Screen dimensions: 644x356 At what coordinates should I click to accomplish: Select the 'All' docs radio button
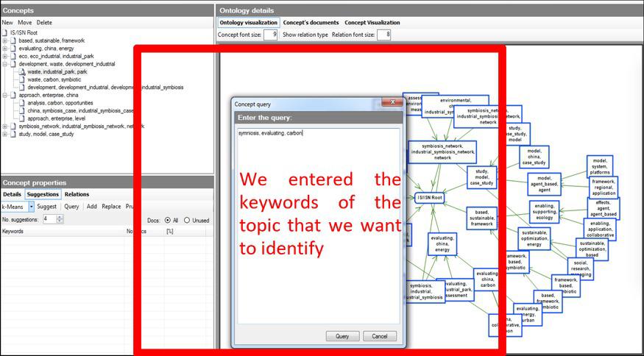(x=168, y=220)
